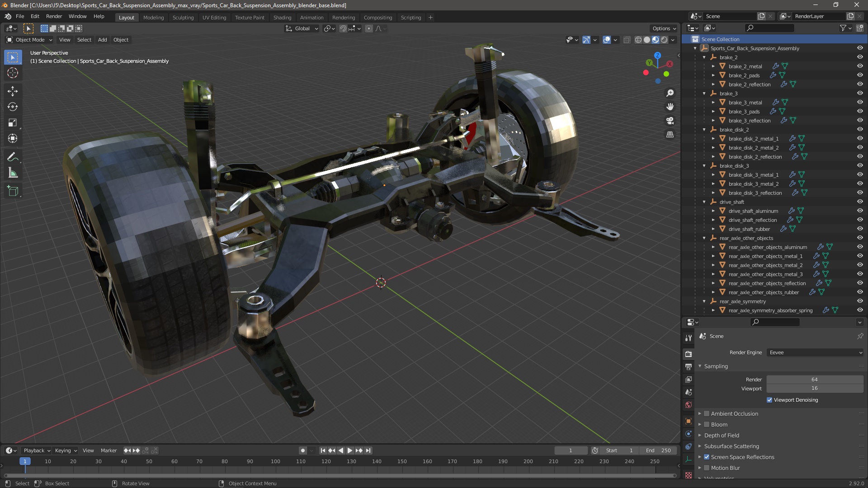Image resolution: width=868 pixels, height=488 pixels.
Task: Click the Render samples value field
Action: point(814,380)
